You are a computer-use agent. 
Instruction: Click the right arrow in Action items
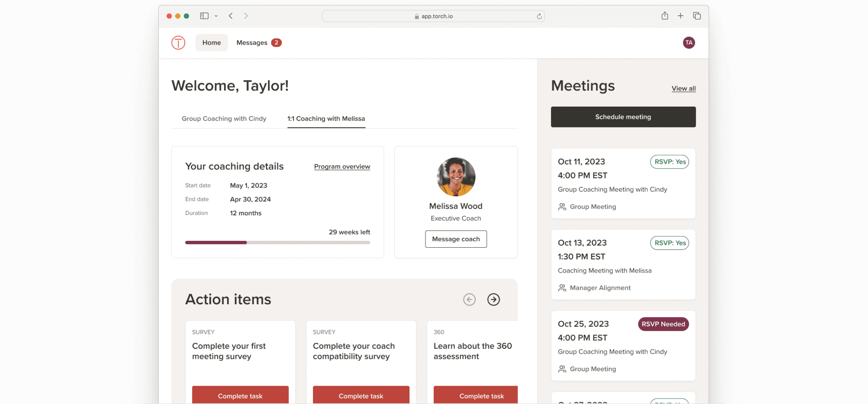pos(493,299)
